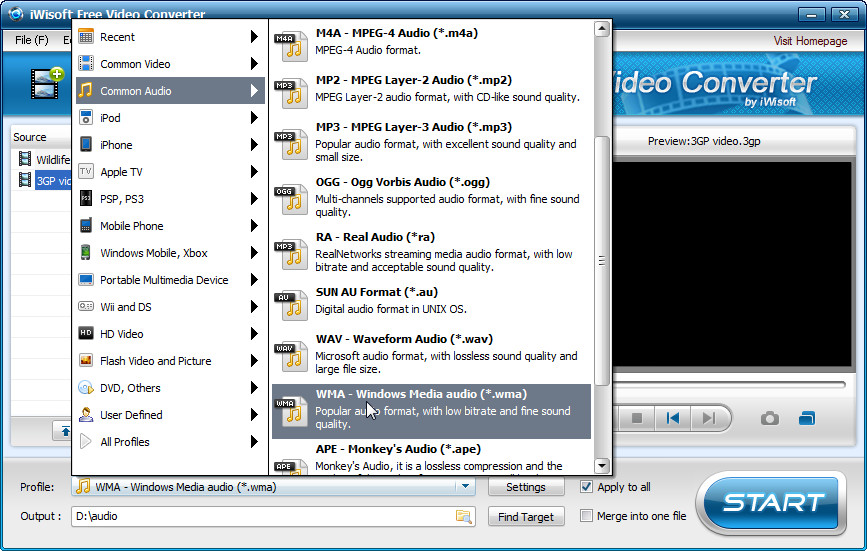Open the Settings button

(x=526, y=487)
